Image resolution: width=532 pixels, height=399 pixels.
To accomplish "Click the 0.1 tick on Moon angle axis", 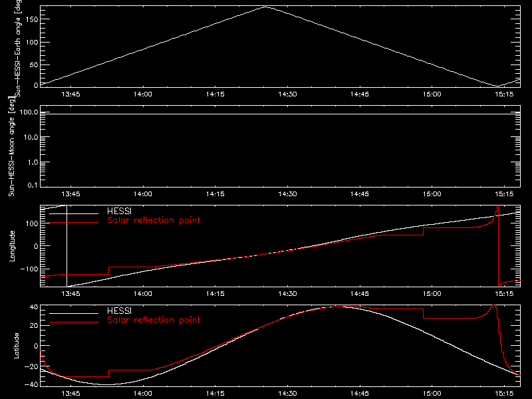I will 33,186.
